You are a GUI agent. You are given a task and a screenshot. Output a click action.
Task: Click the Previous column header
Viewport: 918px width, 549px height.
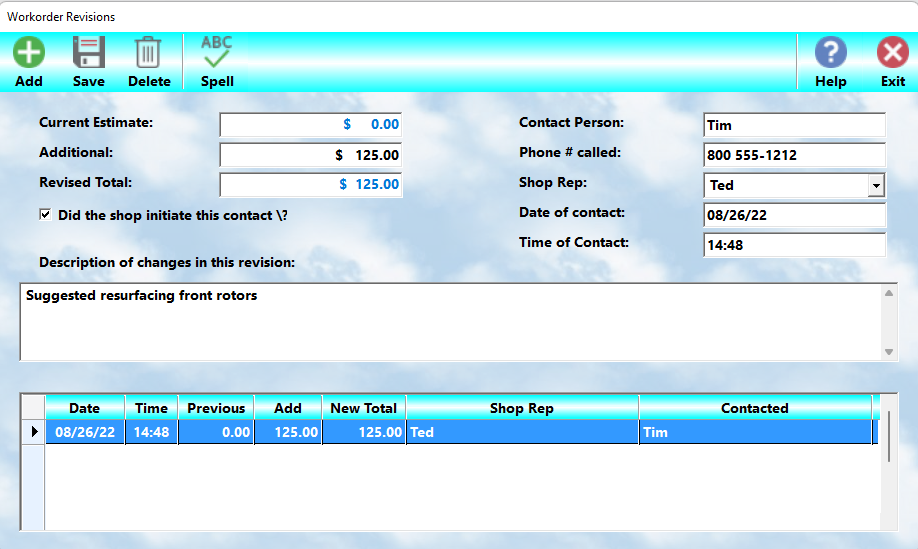pyautogui.click(x=216, y=408)
